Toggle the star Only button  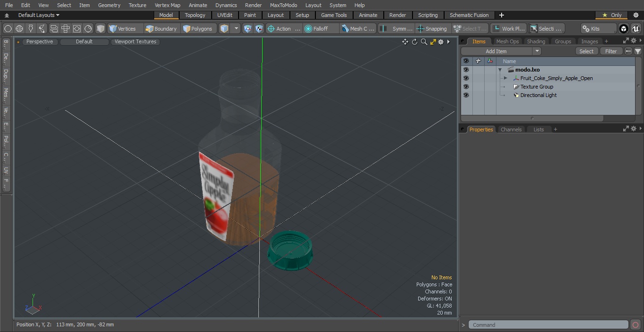[x=611, y=15]
